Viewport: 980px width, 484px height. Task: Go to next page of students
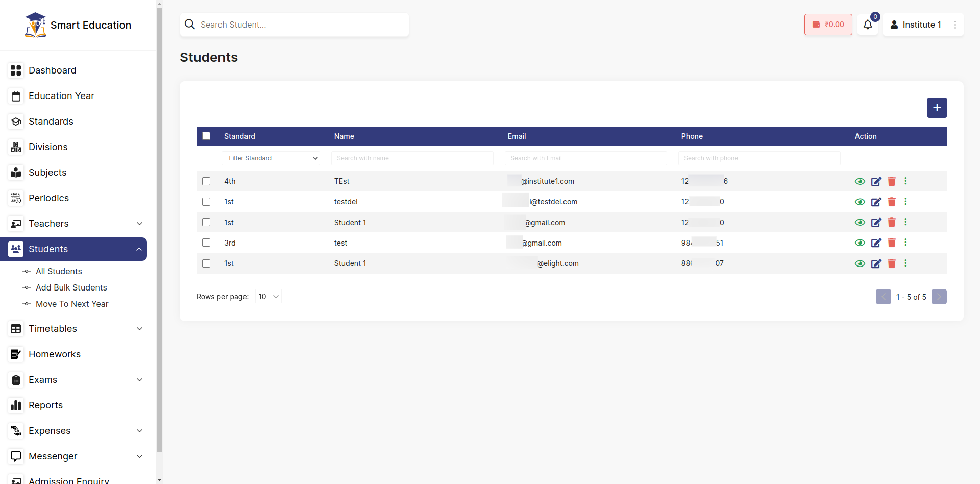click(x=939, y=297)
